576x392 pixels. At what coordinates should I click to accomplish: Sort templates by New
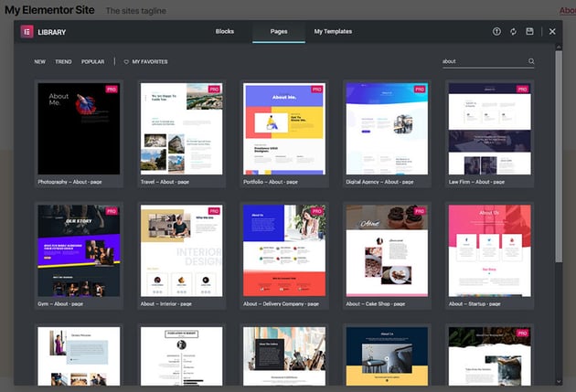tap(40, 62)
